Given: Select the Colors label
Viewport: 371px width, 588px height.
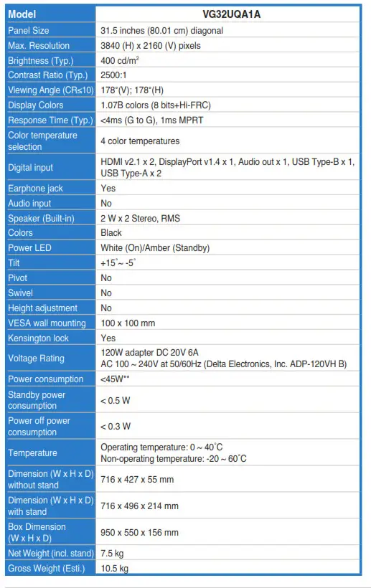Looking at the screenshot, I should [x=20, y=233].
